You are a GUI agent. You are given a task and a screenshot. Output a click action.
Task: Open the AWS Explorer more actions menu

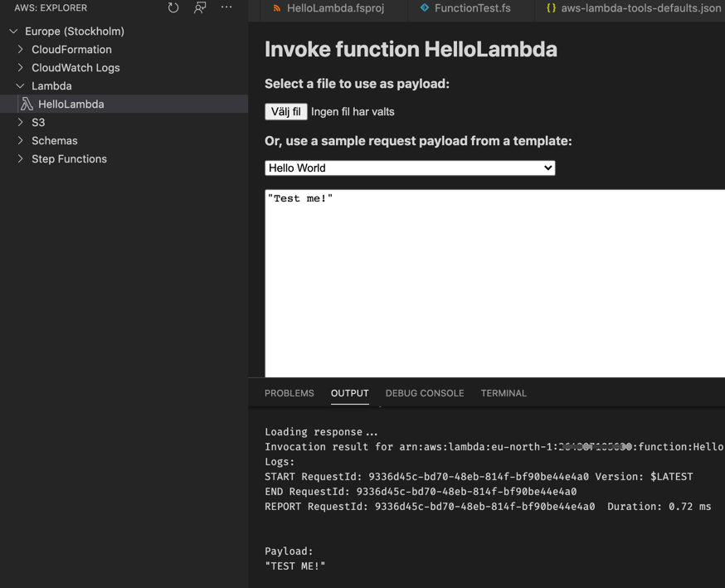coord(226,7)
